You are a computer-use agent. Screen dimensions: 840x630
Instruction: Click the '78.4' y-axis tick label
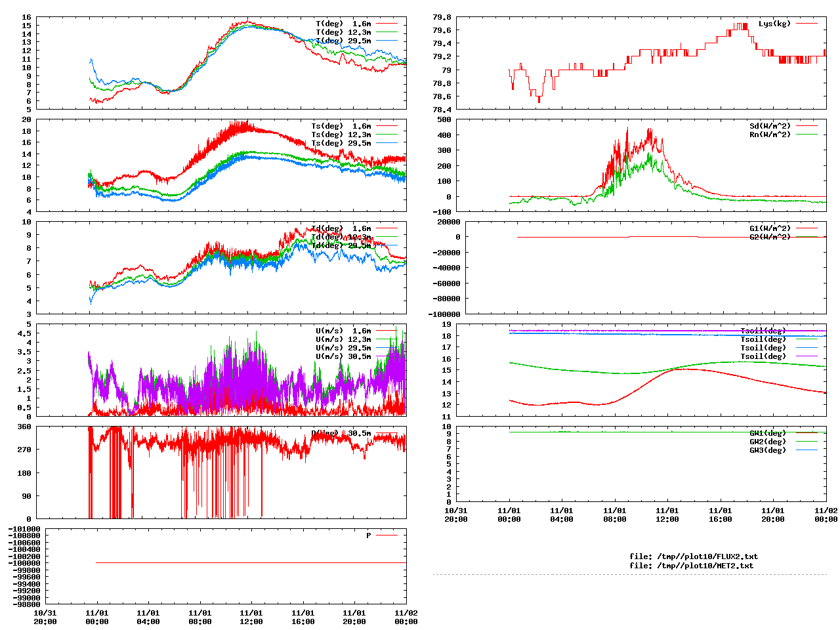[442, 109]
